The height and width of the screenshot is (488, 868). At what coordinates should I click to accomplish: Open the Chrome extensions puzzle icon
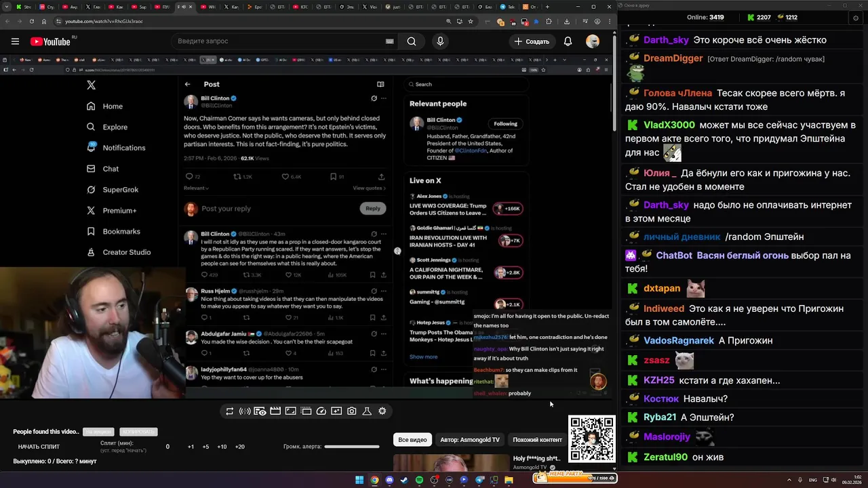click(x=549, y=21)
